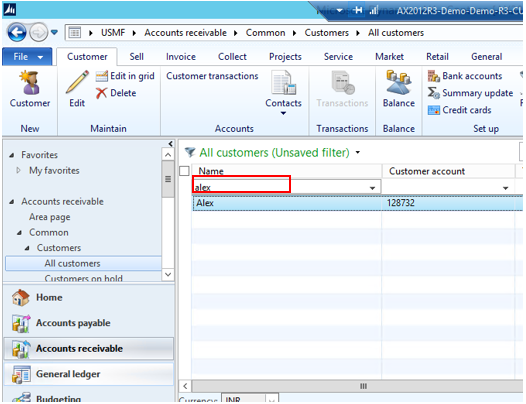Open the General ledger module
This screenshot has height=404, width=526.
tap(89, 374)
